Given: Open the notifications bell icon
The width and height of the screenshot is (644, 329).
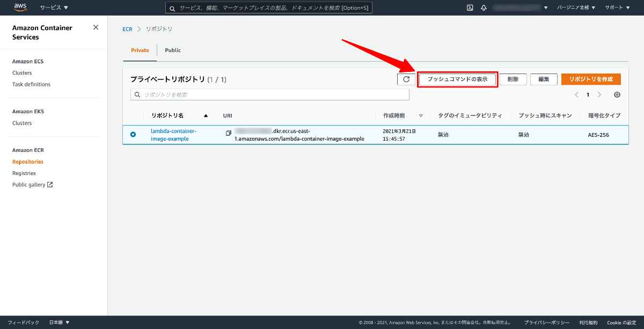Looking at the screenshot, I should coord(484,8).
